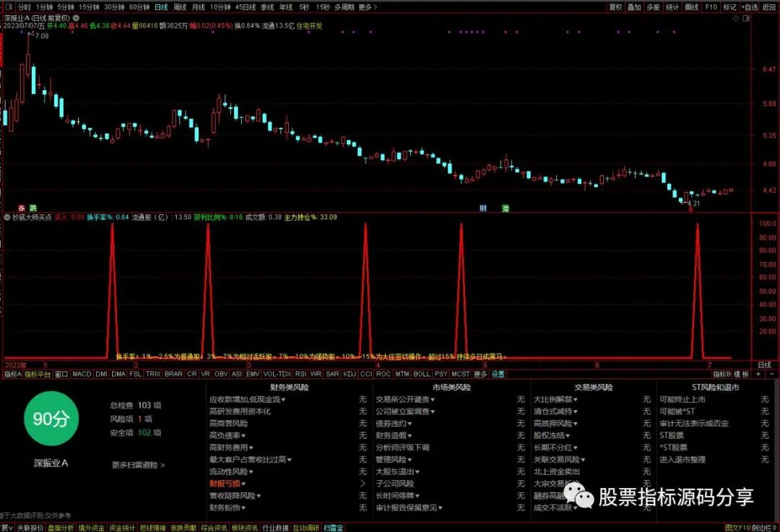Click 北上资金卖出 risk entry
Image resolution: width=780 pixels, height=532 pixels.
coord(556,471)
